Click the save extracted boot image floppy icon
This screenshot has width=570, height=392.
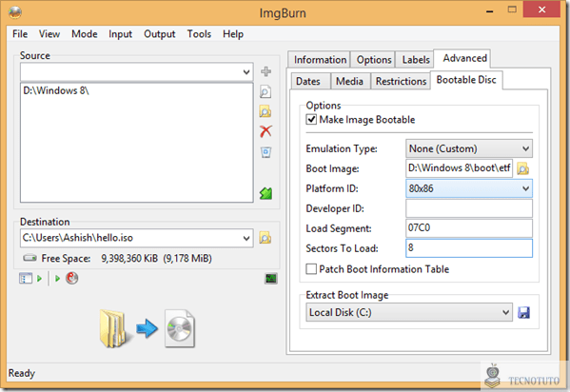click(x=523, y=312)
